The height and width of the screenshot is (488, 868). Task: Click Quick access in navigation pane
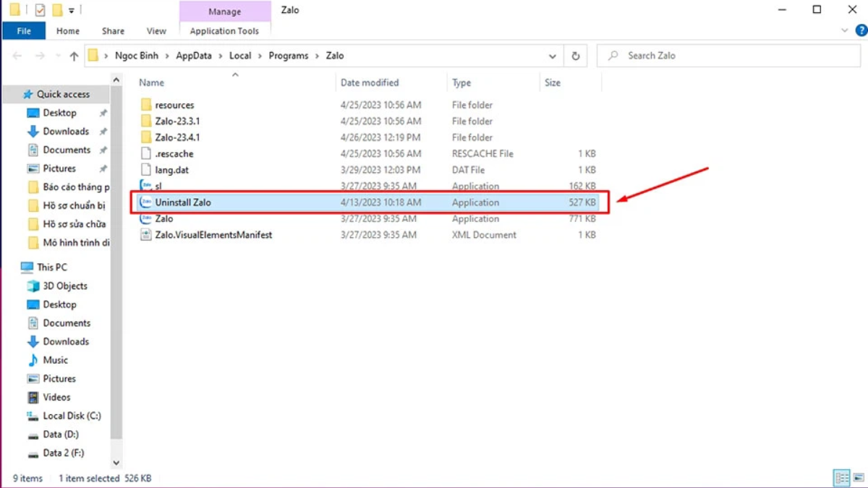(x=63, y=94)
